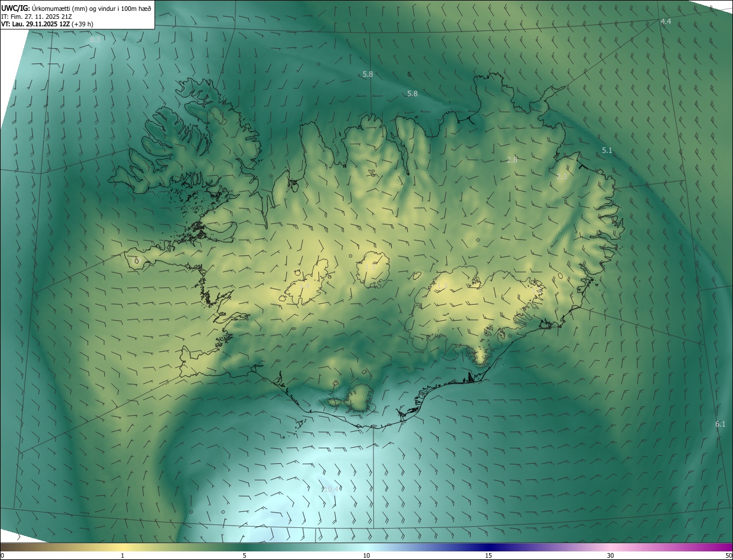Click the 5.1 value off the northeast coast

click(607, 151)
